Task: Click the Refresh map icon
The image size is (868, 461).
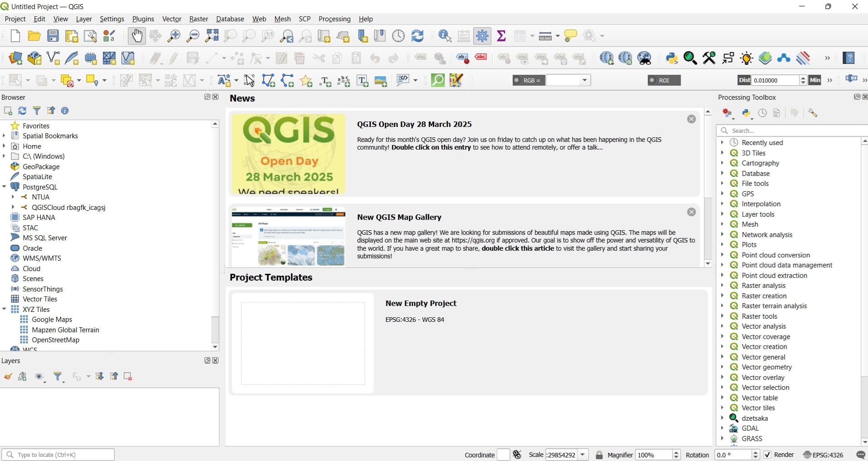Action: pyautogui.click(x=417, y=36)
